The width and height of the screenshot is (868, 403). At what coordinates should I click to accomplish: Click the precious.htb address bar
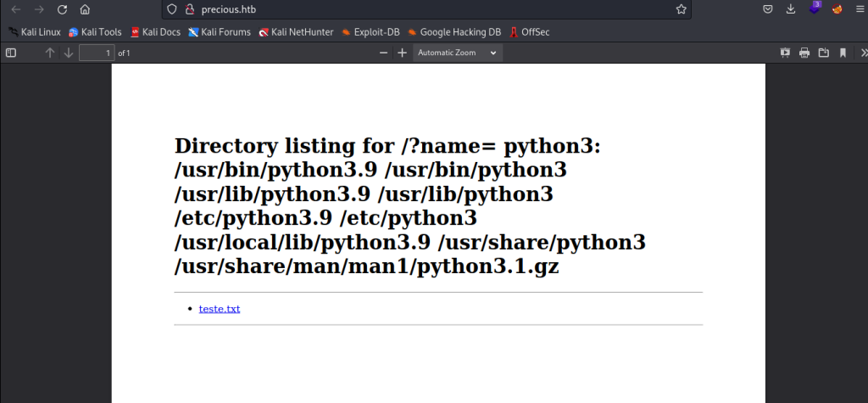(424, 9)
